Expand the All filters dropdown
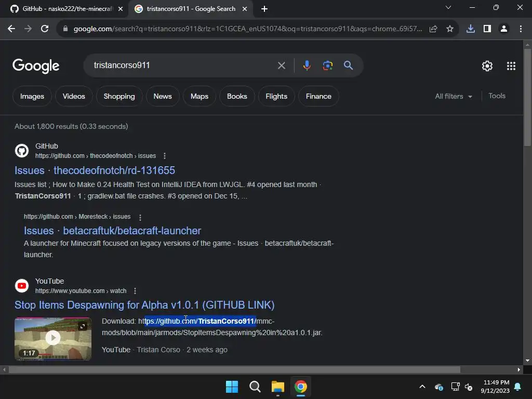The width and height of the screenshot is (532, 399). pyautogui.click(x=454, y=96)
